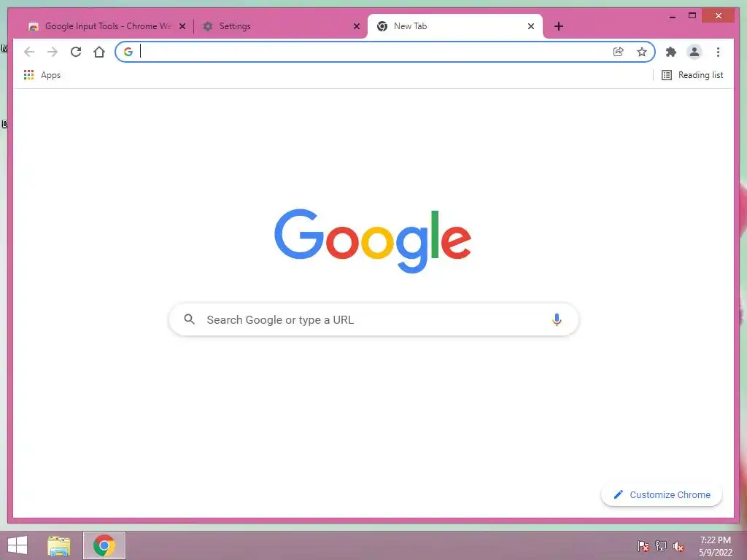The image size is (747, 560).
Task: Click the magnifier icon in search box
Action: click(x=189, y=319)
